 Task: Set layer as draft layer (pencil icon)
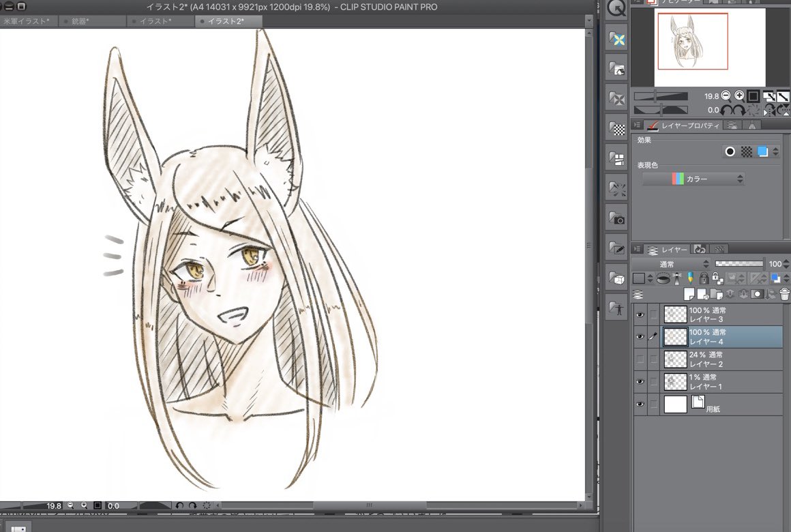690,278
